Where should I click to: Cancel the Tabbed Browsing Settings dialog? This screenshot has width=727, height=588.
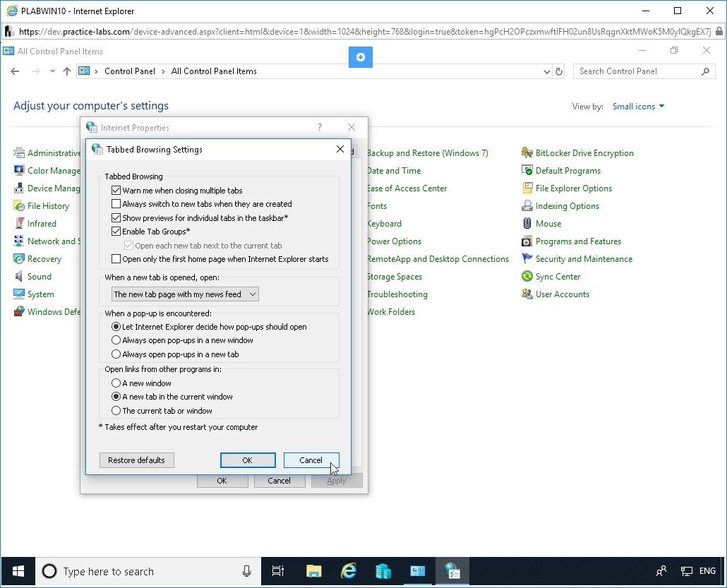(311, 460)
